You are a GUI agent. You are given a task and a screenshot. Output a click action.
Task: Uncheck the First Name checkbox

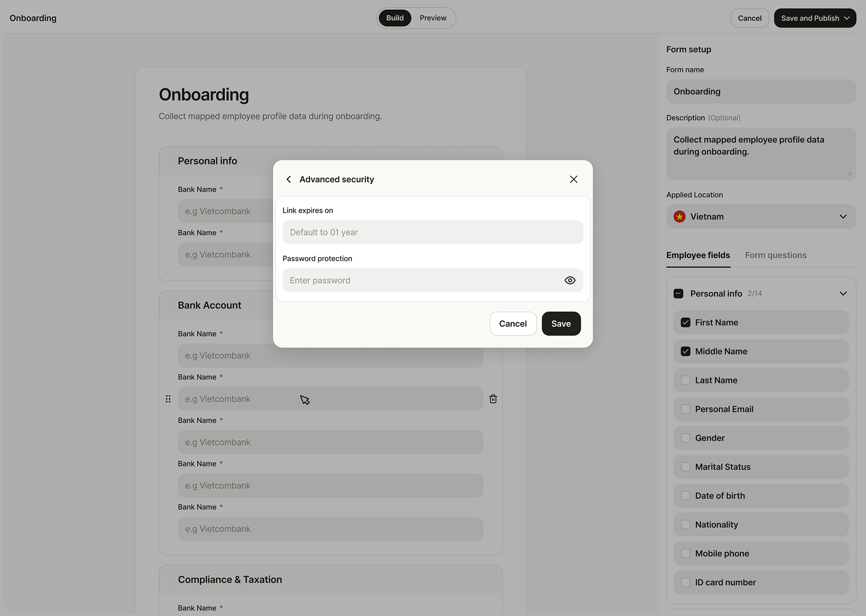click(x=685, y=323)
